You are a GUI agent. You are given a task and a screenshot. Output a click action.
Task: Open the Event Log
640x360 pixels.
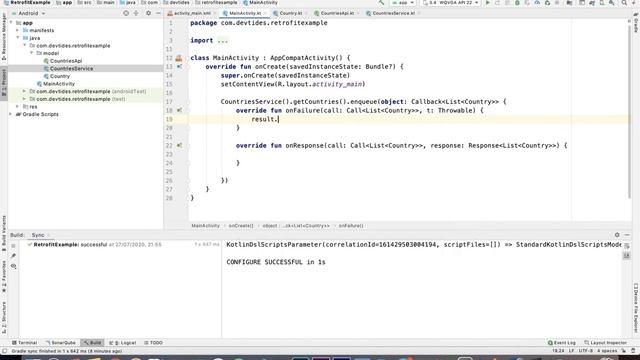tap(562, 343)
